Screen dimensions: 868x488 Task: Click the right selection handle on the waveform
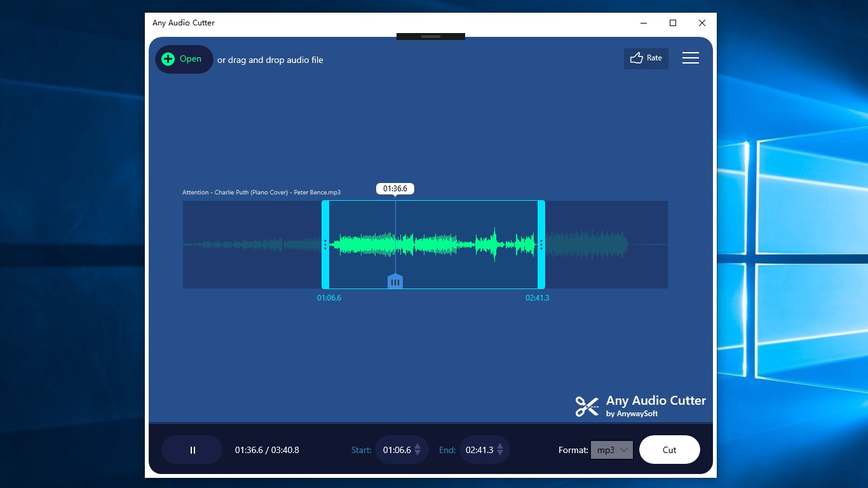click(541, 244)
